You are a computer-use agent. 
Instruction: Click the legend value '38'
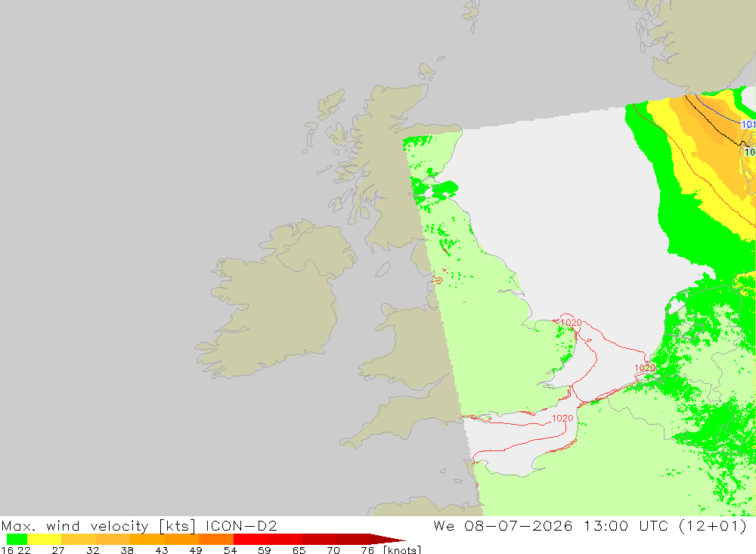(127, 550)
